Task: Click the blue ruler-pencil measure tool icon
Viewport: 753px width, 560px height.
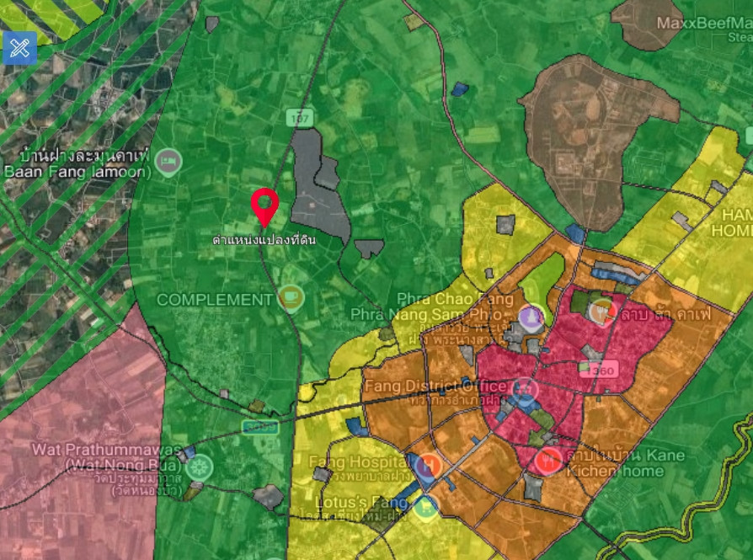Action: (19, 47)
